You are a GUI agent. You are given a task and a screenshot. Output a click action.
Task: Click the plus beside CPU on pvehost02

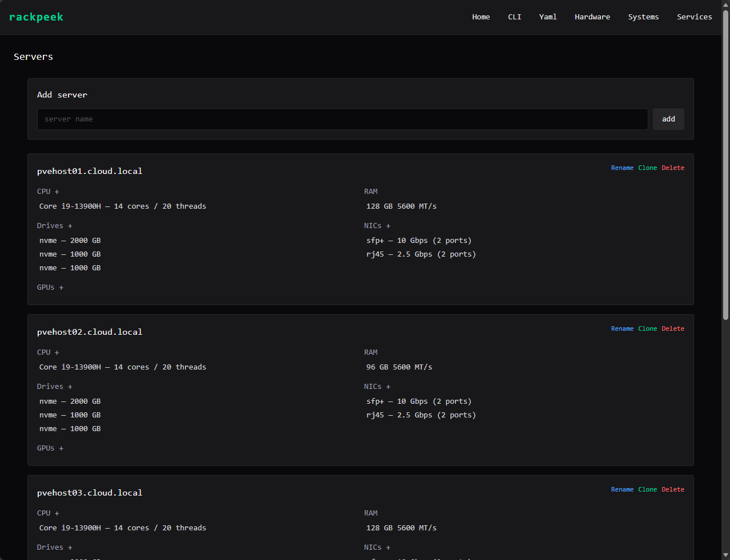[x=57, y=352]
